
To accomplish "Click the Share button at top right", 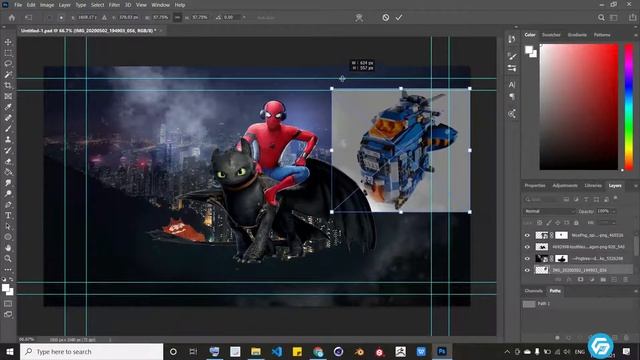I will click(632, 18).
